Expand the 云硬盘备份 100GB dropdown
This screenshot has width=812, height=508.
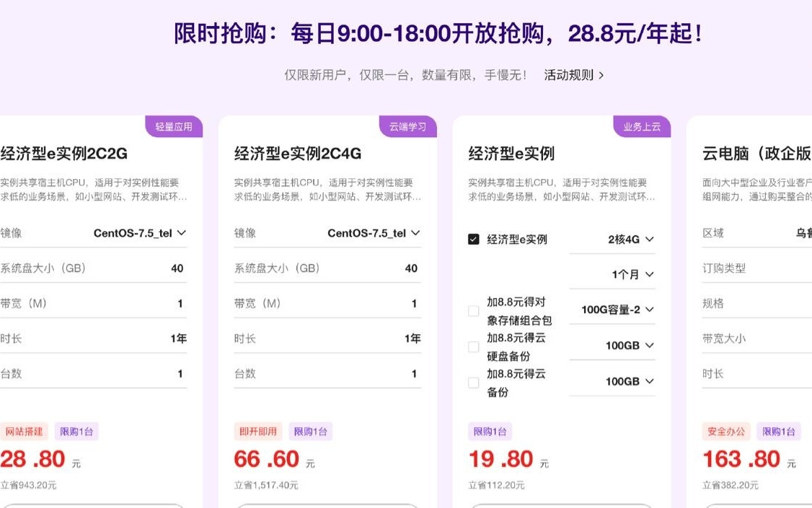click(x=613, y=345)
